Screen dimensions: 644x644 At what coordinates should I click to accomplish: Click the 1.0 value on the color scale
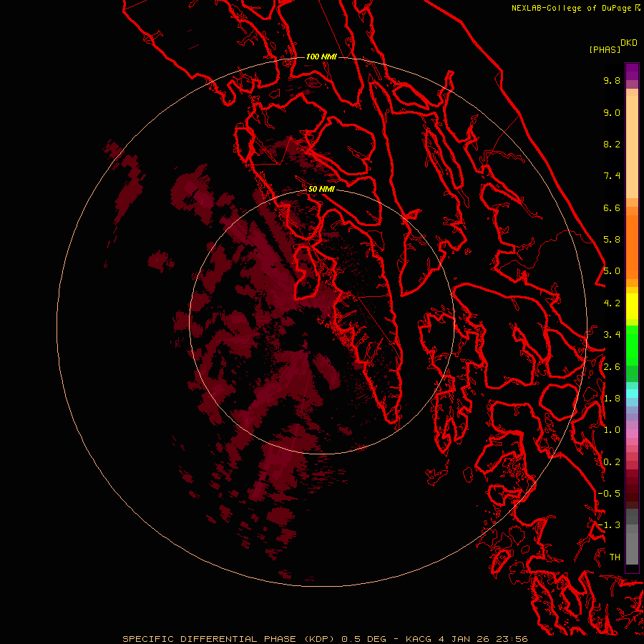612,430
